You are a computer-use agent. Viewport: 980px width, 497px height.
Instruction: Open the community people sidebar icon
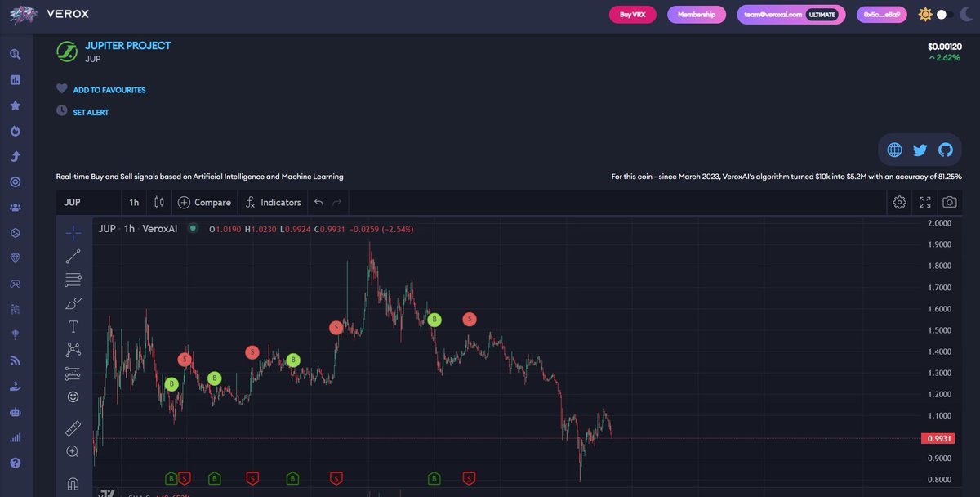pos(15,207)
